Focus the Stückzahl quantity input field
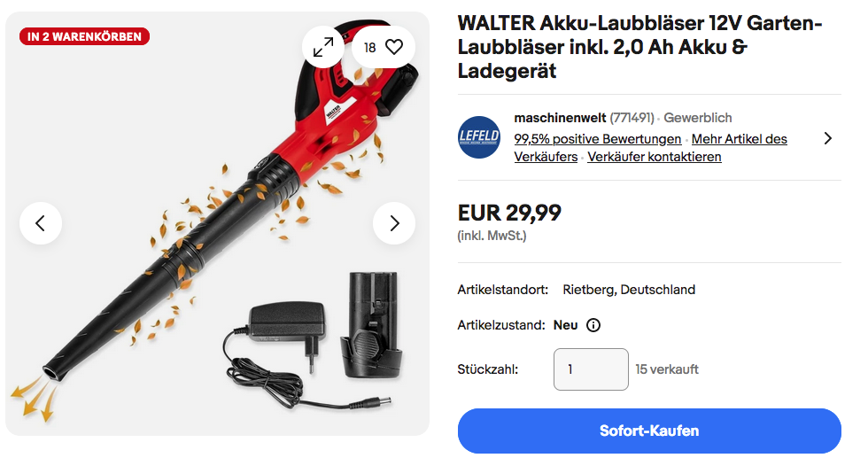The image size is (868, 458). 591,369
